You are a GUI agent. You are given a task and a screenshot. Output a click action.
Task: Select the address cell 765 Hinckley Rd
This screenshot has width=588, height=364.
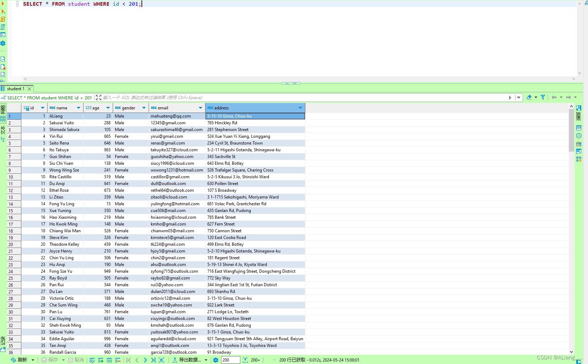(255, 123)
